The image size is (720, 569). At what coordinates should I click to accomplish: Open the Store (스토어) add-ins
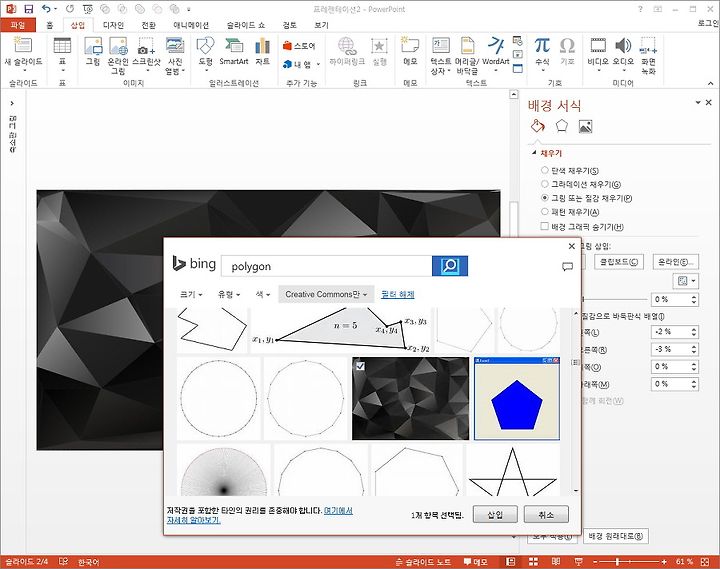(x=299, y=45)
